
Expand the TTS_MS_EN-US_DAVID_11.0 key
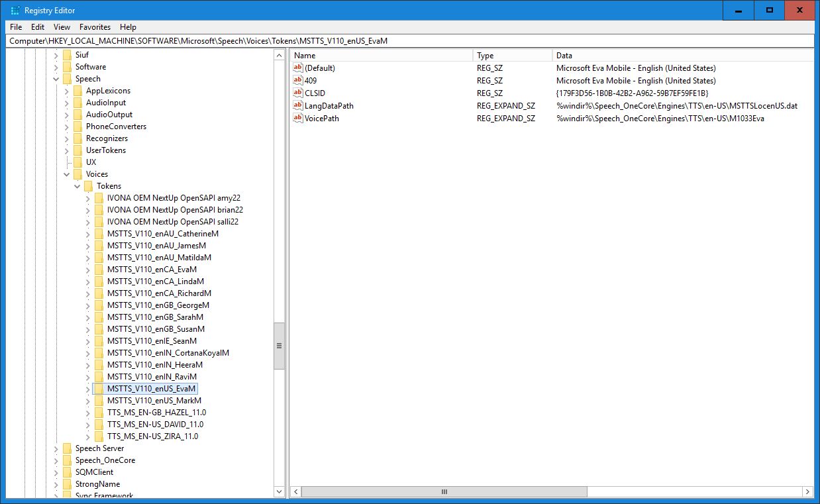point(87,425)
